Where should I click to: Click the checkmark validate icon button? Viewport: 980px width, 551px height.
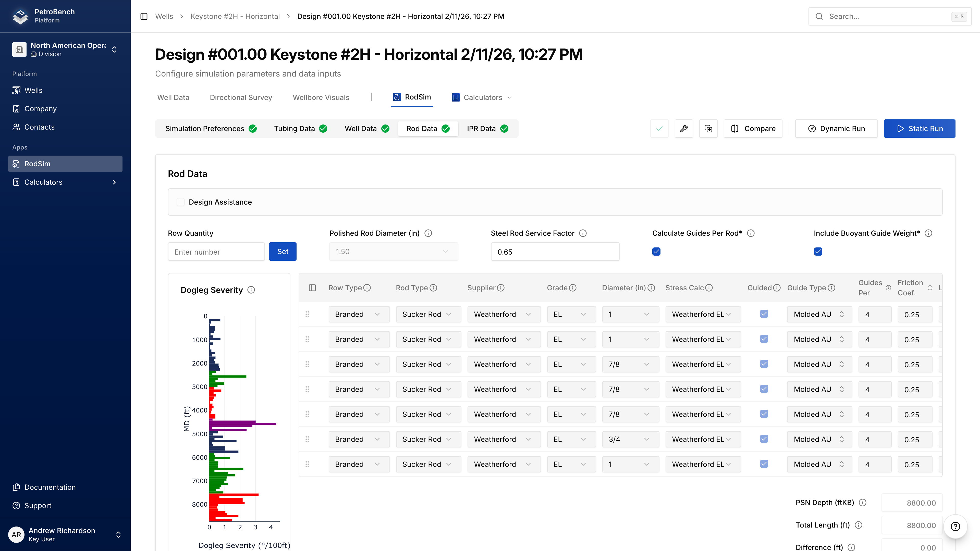[659, 129]
